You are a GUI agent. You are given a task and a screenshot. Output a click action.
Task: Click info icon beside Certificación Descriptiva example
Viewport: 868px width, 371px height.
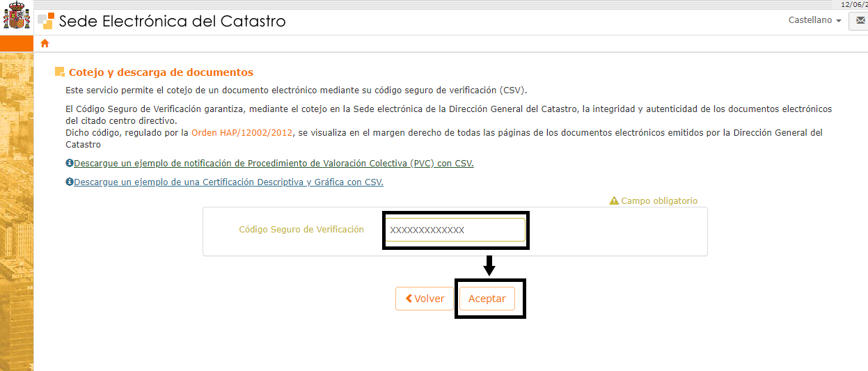70,182
